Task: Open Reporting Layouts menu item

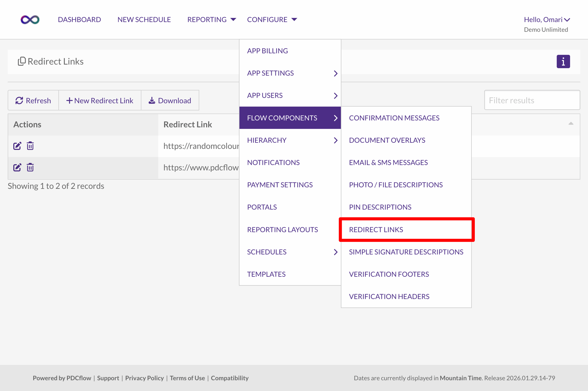Action: [x=290, y=230]
